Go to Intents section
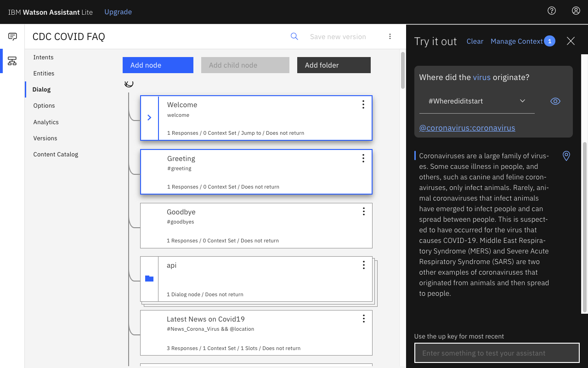Viewport: 588px width, 368px height. (x=43, y=57)
